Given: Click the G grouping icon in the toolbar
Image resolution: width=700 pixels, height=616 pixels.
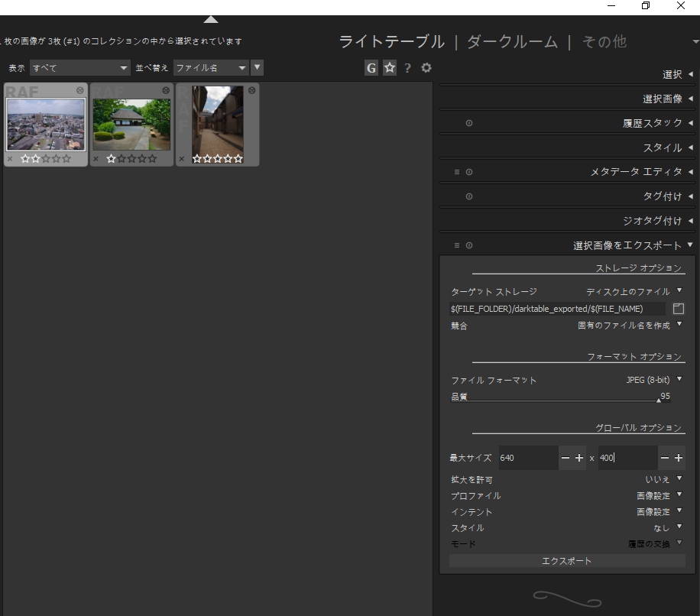Looking at the screenshot, I should click(371, 67).
